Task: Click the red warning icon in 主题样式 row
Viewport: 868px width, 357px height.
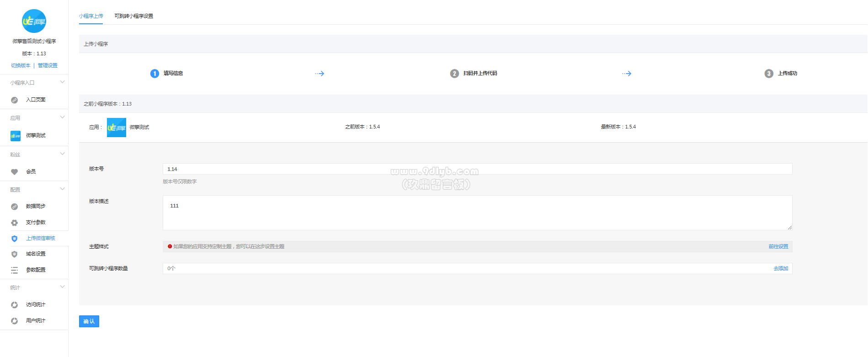Action: [x=170, y=246]
